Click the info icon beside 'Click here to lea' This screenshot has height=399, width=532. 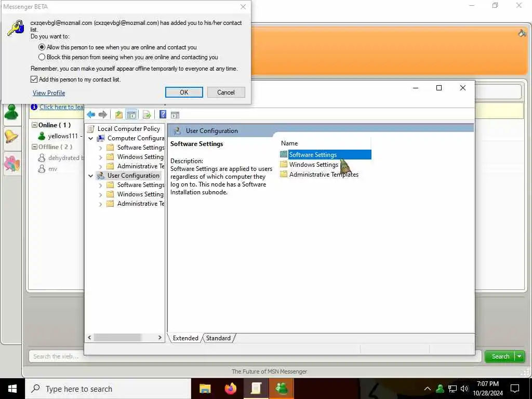coord(34,107)
